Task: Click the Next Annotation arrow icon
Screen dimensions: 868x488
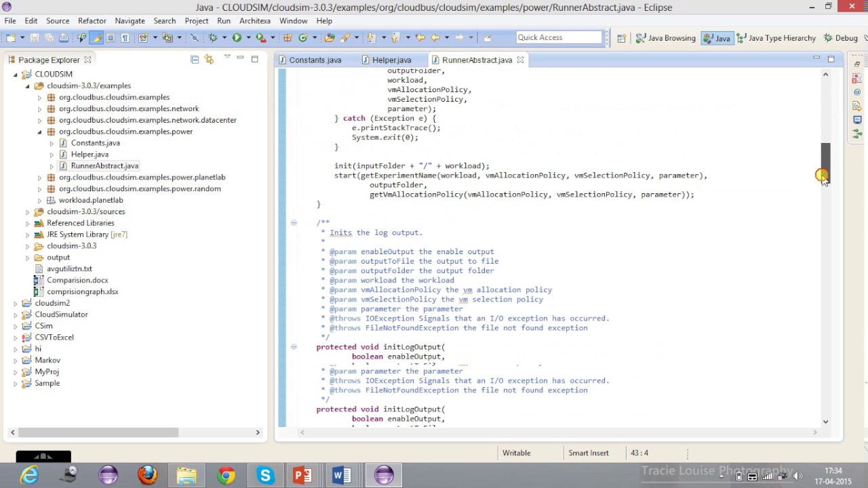Action: click(x=371, y=37)
